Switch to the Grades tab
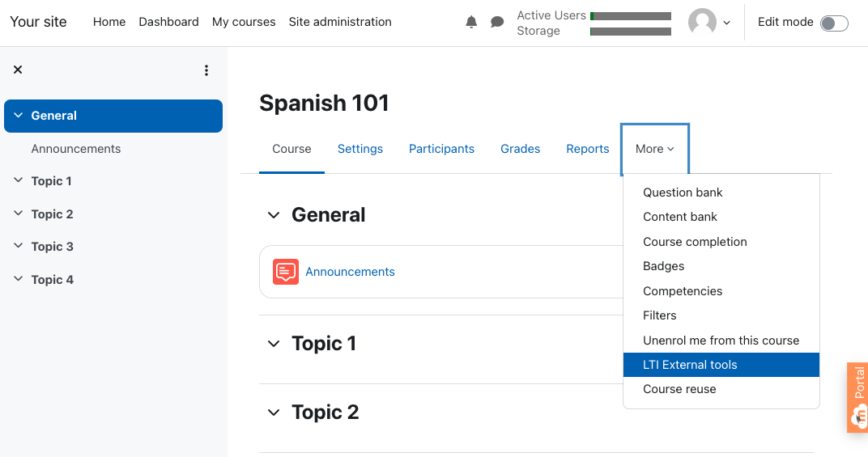This screenshot has height=457, width=868. (x=520, y=149)
